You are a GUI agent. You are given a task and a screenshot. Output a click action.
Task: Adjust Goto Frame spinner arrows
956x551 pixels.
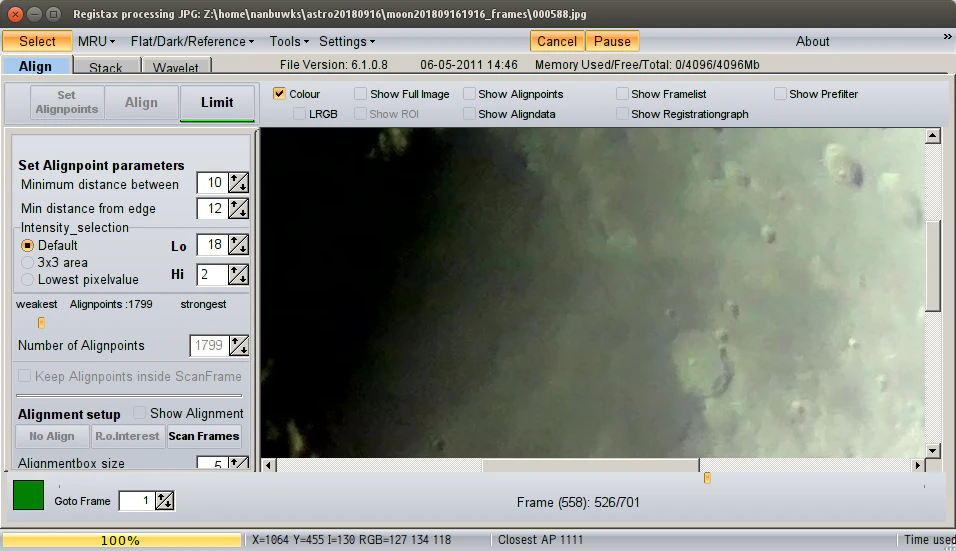165,501
